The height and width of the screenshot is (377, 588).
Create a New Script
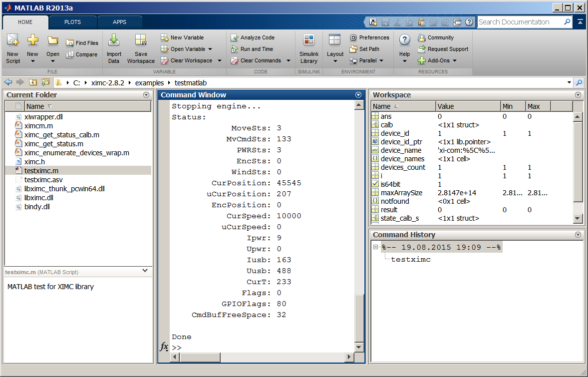[x=12, y=47]
